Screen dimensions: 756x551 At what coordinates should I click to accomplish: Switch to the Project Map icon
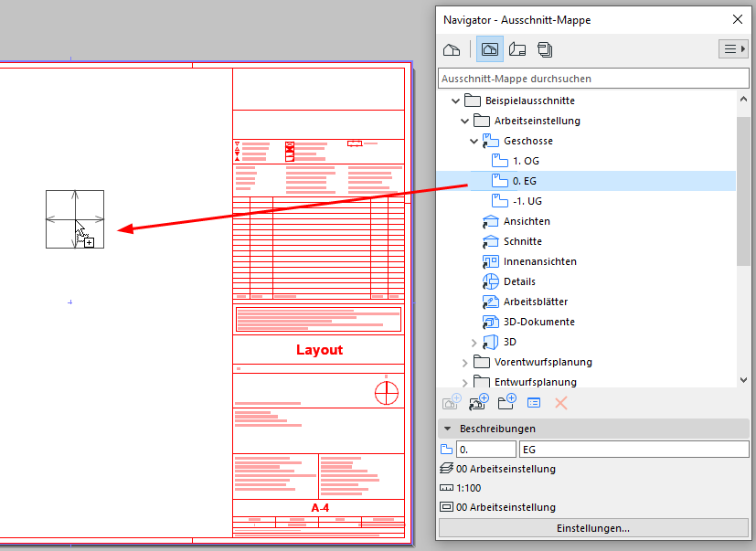[452, 49]
